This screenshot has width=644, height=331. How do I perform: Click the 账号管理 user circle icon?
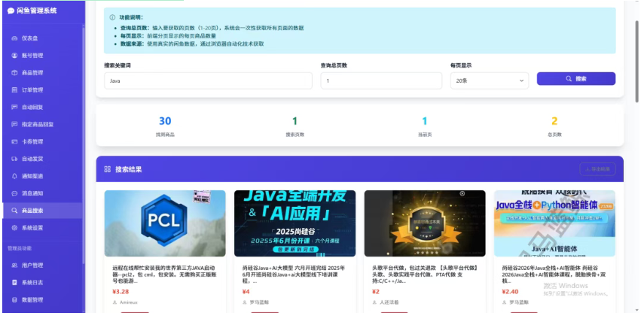14,56
